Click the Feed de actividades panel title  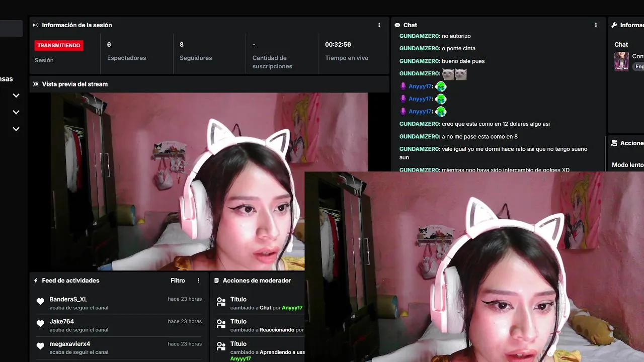pyautogui.click(x=70, y=281)
